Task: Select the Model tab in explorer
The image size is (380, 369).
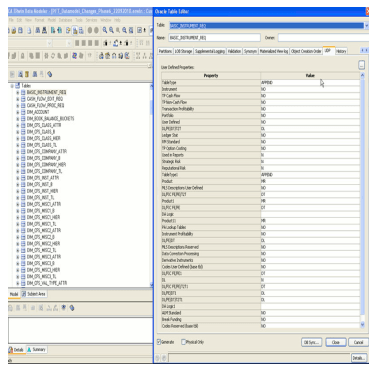Action: (x=14, y=294)
